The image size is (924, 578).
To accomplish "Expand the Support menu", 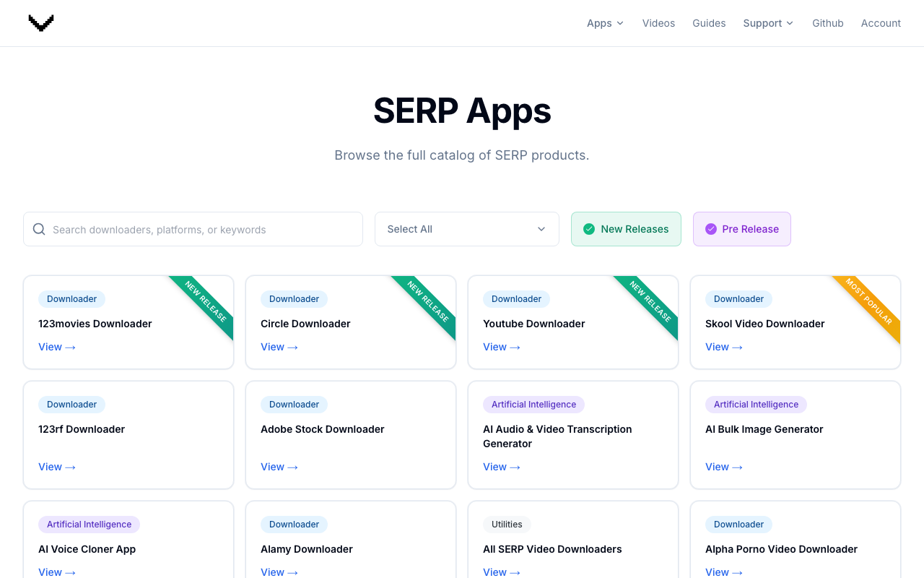I will click(x=768, y=23).
